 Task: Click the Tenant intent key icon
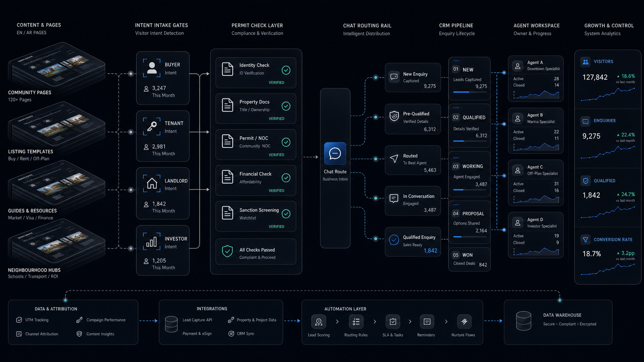coord(152,127)
